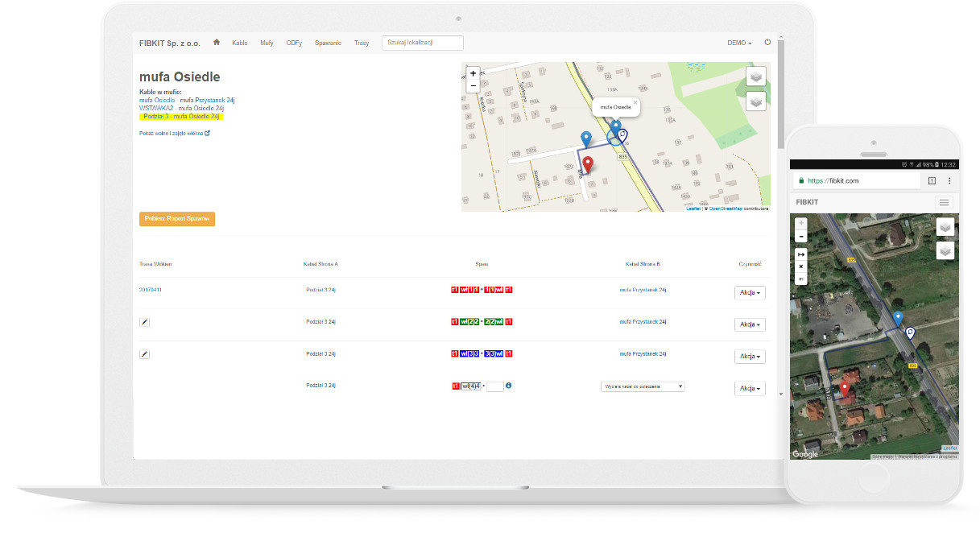The width and height of the screenshot is (980, 537).
Task: Click the FIBKIT Sp. z o.o. brand link
Action: (170, 43)
